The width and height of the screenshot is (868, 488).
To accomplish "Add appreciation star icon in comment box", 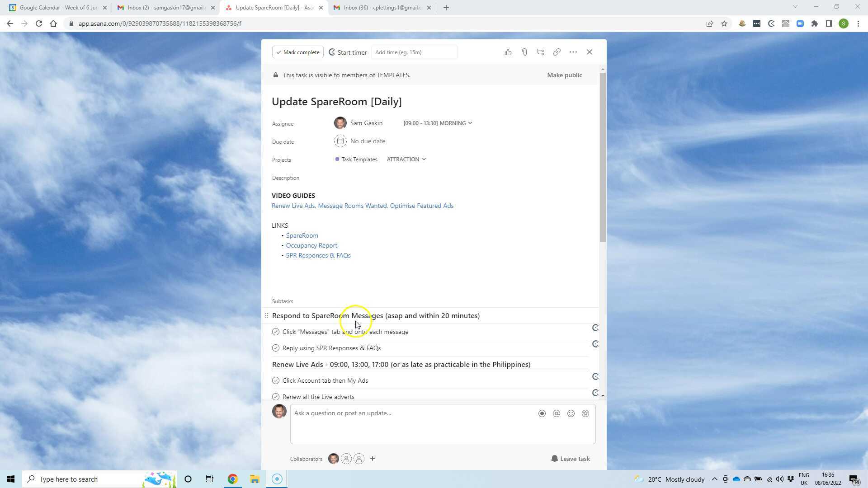I will (585, 413).
